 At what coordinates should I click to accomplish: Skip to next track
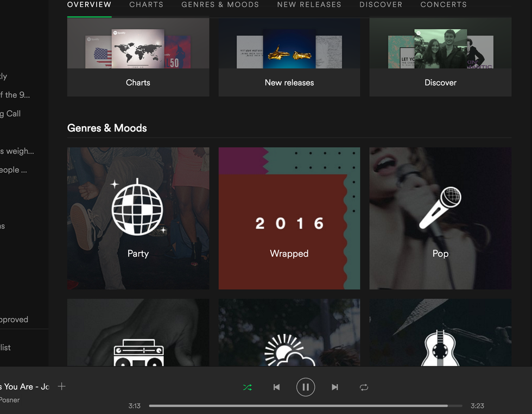[x=335, y=387]
